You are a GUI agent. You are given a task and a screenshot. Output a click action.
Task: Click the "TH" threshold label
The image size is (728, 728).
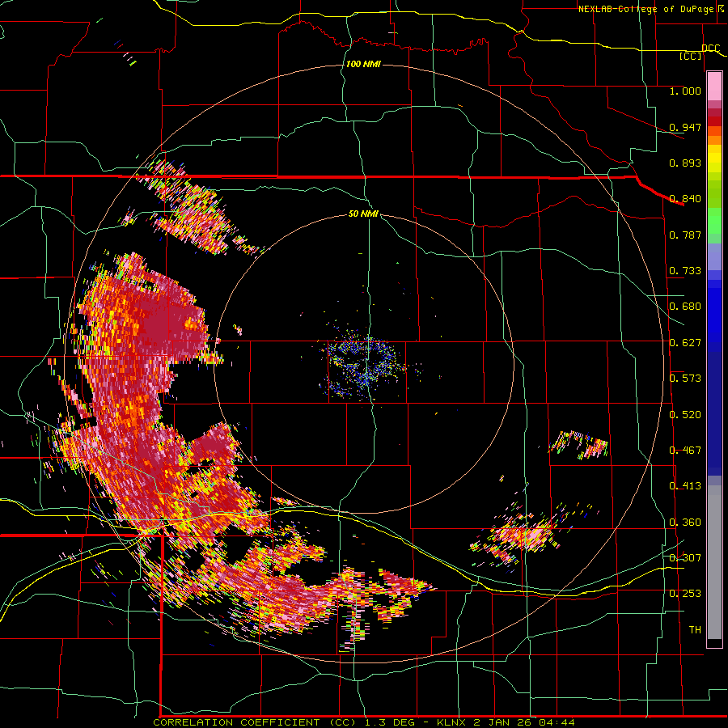tap(695, 630)
